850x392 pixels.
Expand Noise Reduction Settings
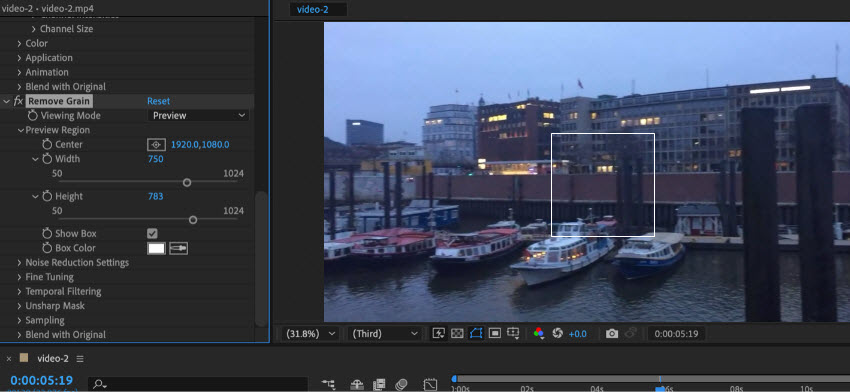click(20, 262)
